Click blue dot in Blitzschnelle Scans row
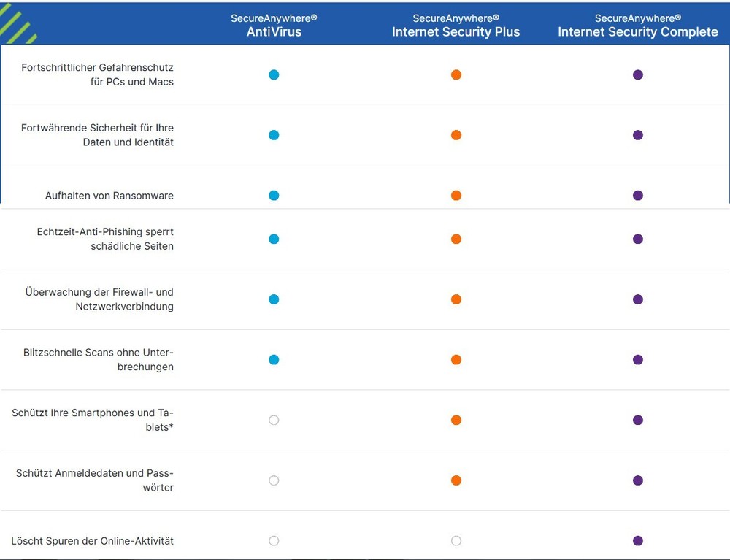 coord(274,360)
